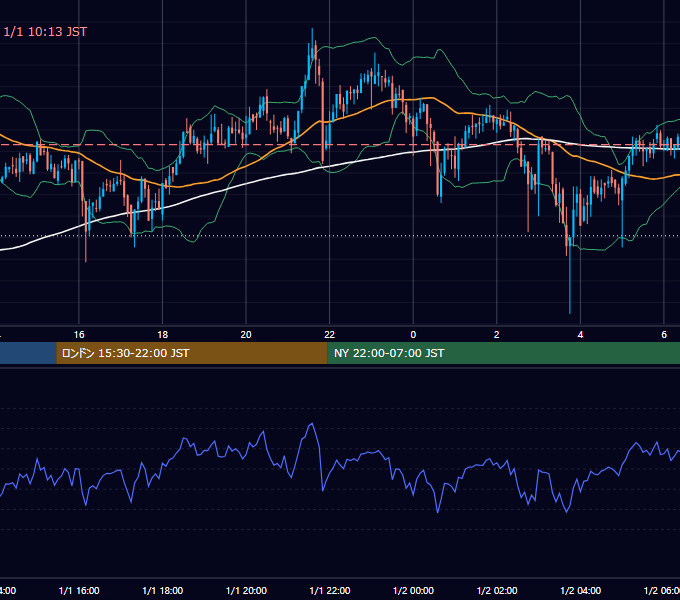Viewport: 680px width, 600px height.
Task: Click the NY 22:00-07:00 JST session bar
Action: [x=503, y=353]
